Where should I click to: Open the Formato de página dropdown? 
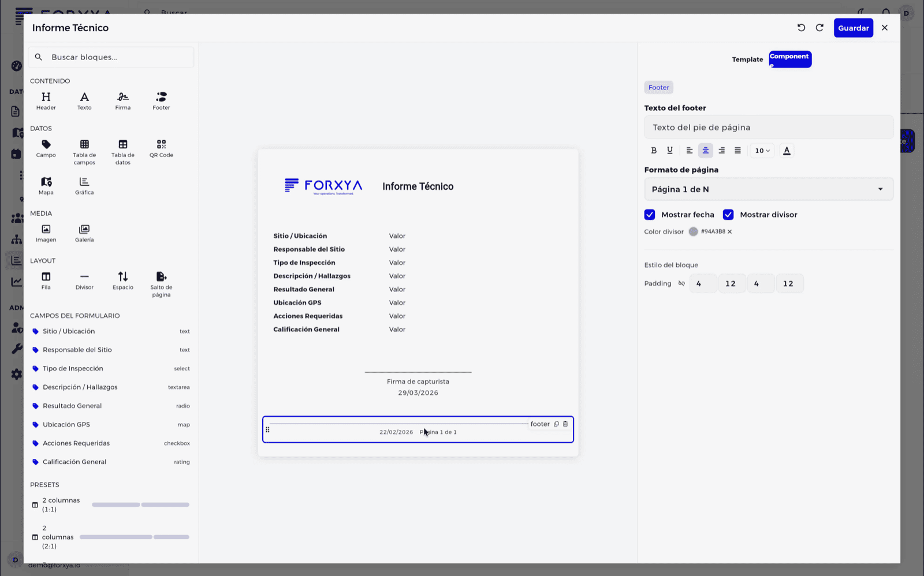(x=769, y=189)
